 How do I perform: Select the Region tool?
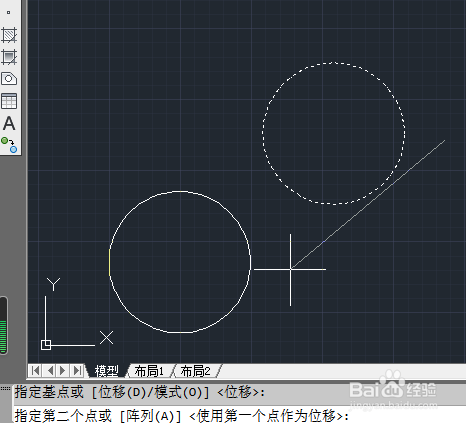click(x=9, y=79)
